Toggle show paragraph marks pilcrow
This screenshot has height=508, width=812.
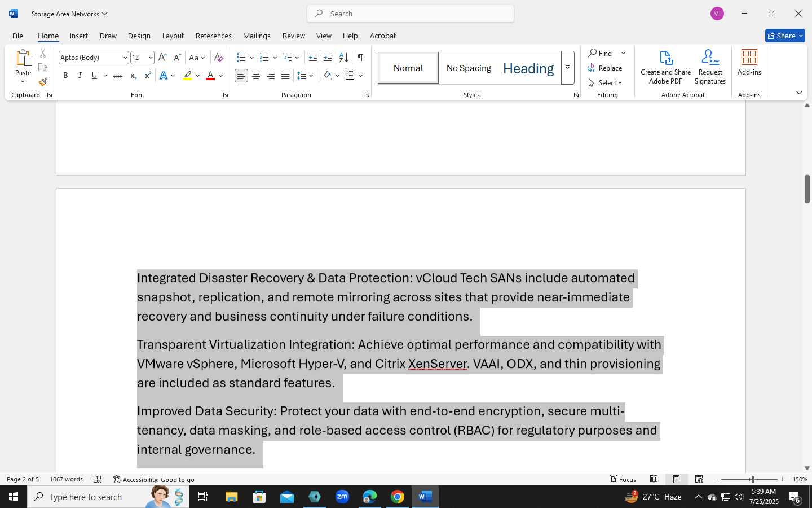(x=360, y=58)
